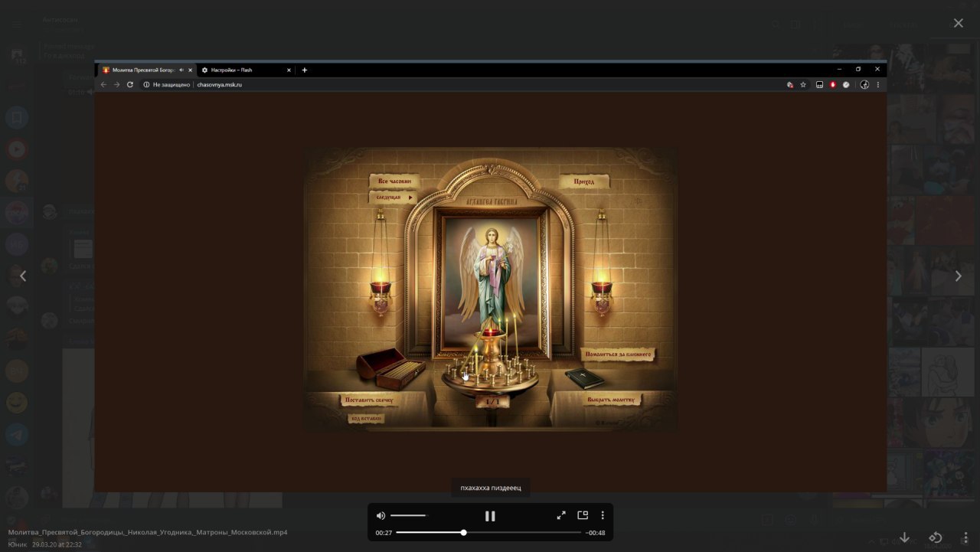Open new tab plus in recorded browser
This screenshot has height=552, width=980.
[x=304, y=70]
